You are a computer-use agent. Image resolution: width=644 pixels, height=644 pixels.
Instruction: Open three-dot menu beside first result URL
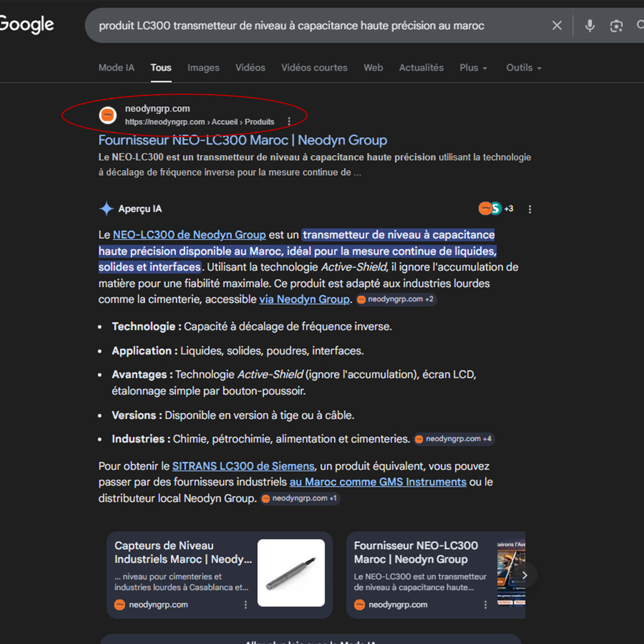pyautogui.click(x=289, y=122)
